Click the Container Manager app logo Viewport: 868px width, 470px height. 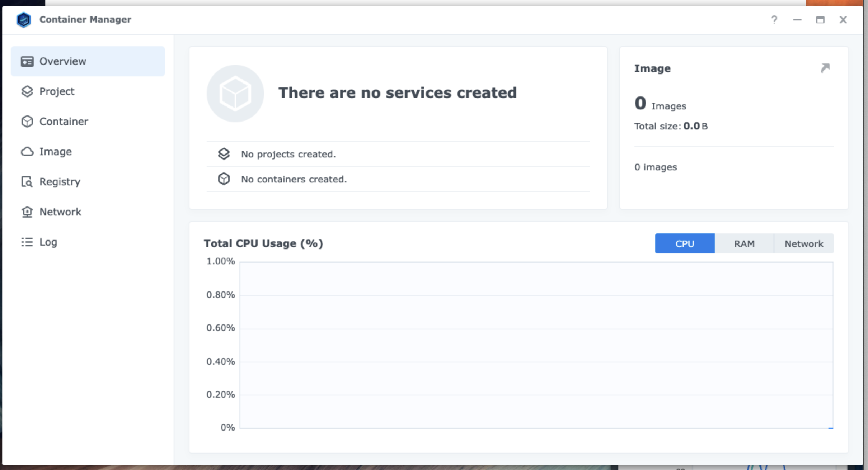24,20
